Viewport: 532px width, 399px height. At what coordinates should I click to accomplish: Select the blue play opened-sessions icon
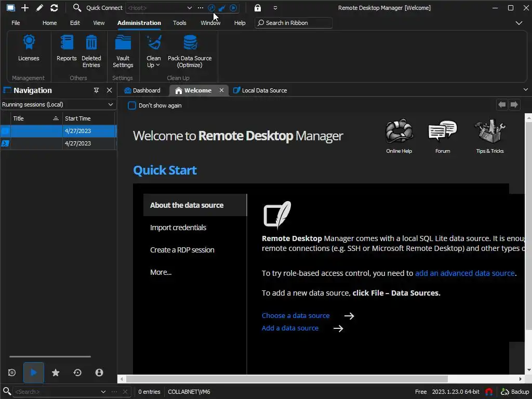click(x=34, y=373)
